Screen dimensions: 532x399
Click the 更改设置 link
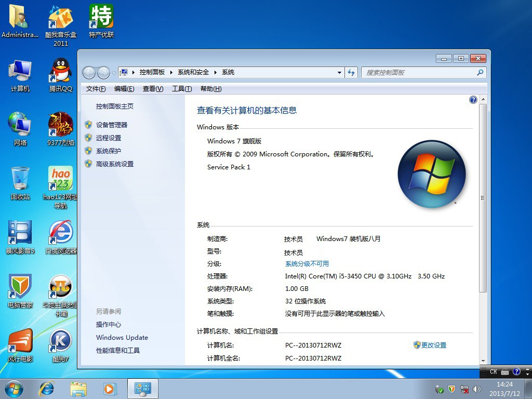pyautogui.click(x=434, y=345)
